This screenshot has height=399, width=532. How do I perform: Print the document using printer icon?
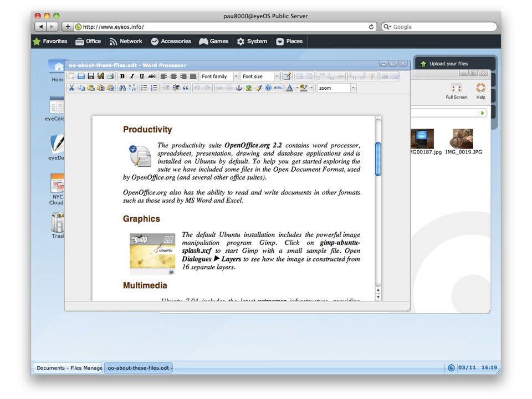point(110,76)
